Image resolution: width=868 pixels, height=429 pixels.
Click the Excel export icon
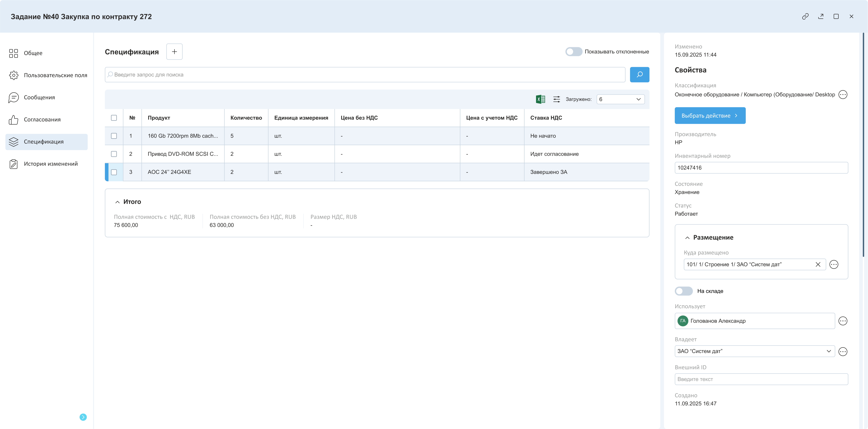coord(540,99)
